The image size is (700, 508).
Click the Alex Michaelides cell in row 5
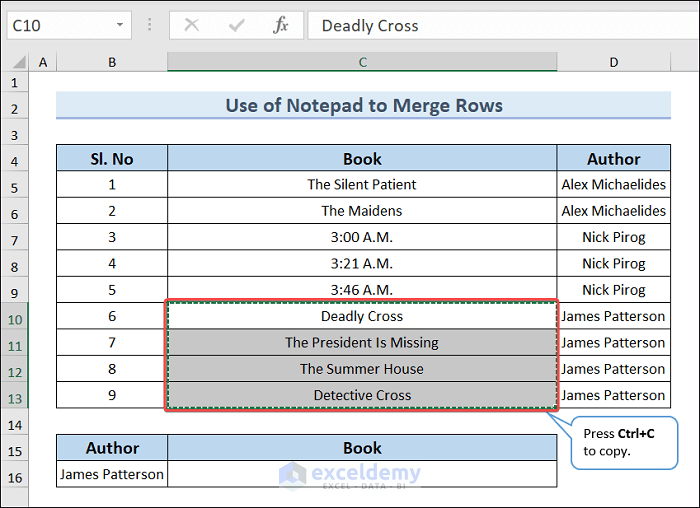point(613,185)
